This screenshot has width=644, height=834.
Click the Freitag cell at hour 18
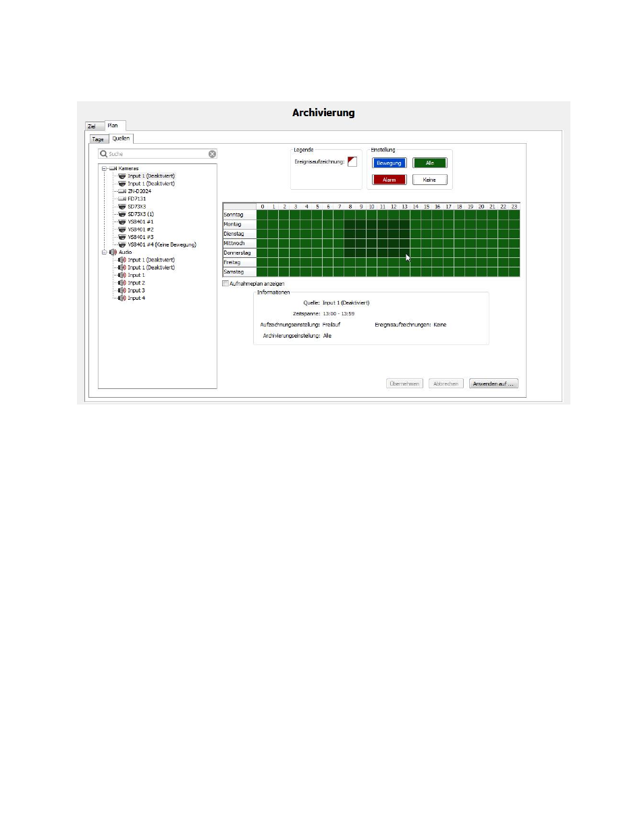click(x=460, y=262)
